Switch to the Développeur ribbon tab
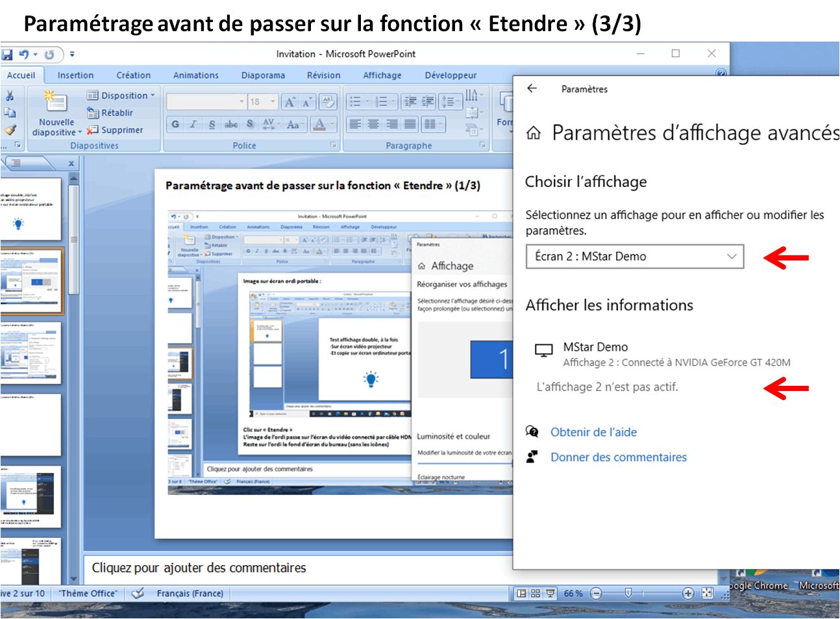Screen dimensions: 840x619 coord(451,75)
